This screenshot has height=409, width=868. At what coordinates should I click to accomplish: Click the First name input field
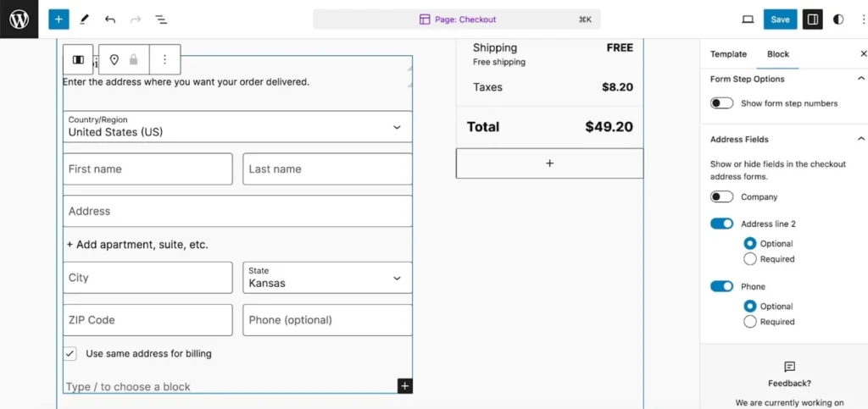147,169
